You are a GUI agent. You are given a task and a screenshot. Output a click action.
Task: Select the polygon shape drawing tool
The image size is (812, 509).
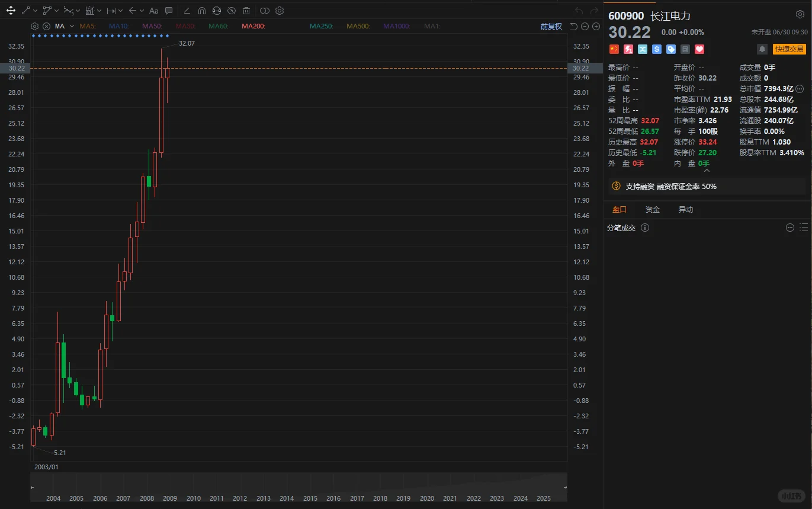tap(47, 11)
